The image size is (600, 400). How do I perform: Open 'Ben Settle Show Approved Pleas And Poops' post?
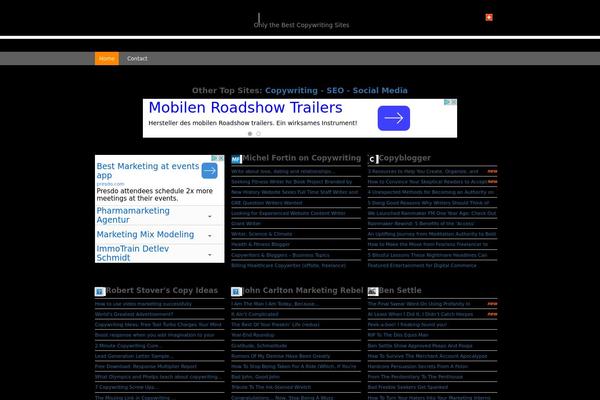point(420,346)
